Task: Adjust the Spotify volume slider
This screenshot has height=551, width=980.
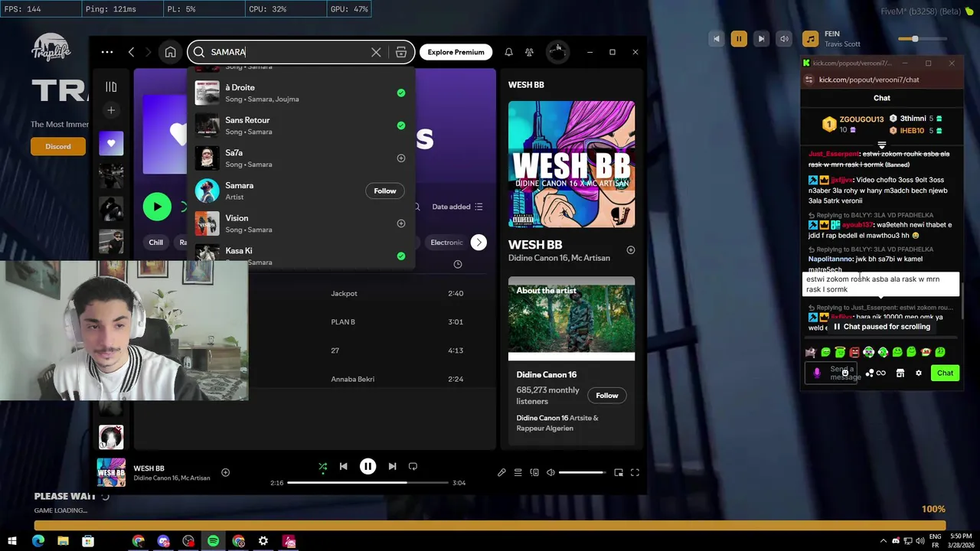Action: click(582, 473)
